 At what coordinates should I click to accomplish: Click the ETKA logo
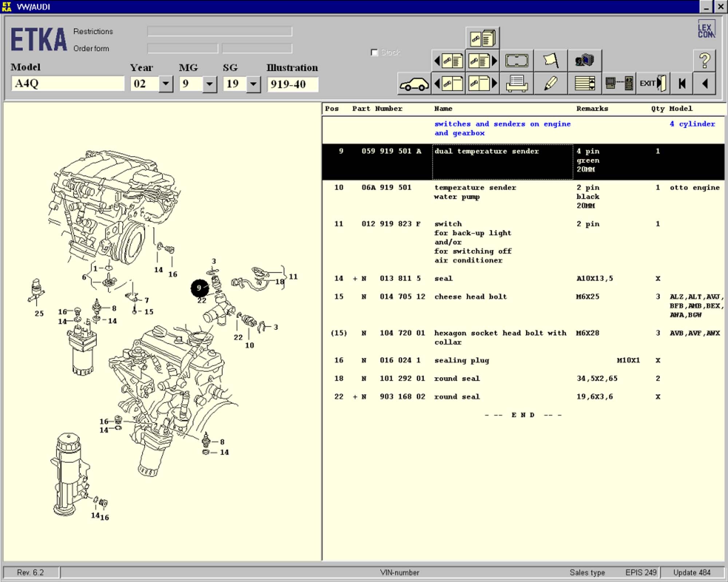point(39,39)
